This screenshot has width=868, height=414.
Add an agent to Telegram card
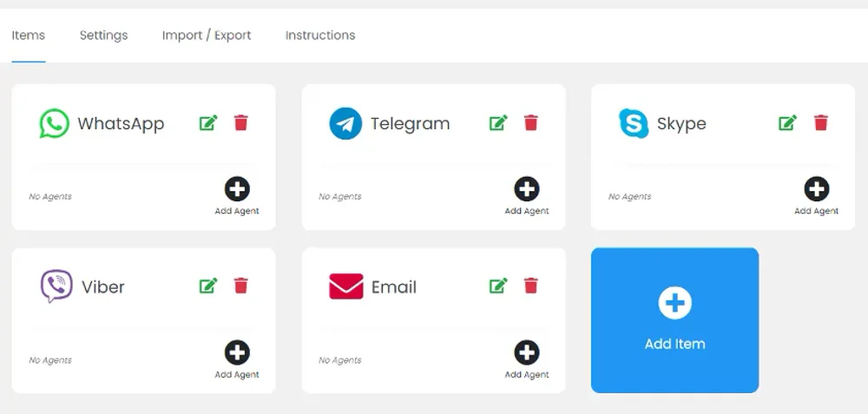527,196
